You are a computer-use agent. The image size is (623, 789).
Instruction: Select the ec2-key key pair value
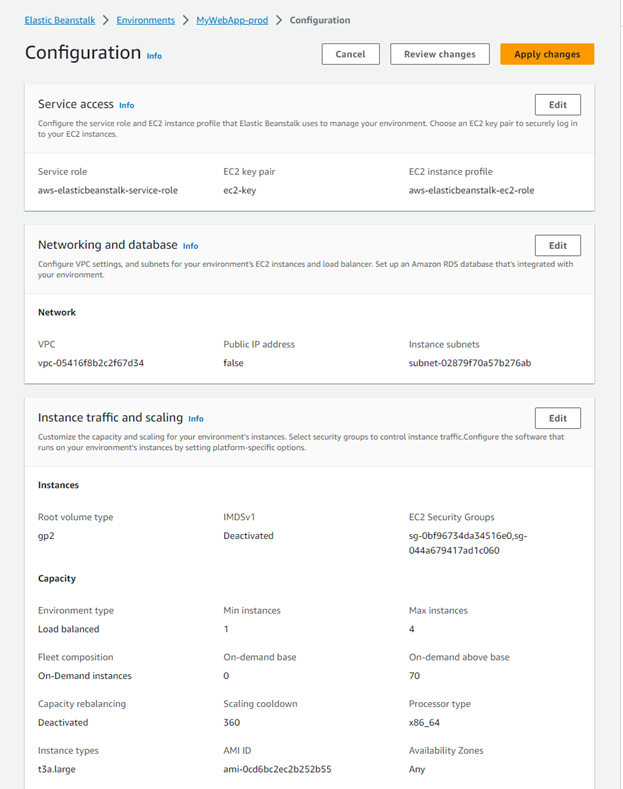(x=240, y=190)
